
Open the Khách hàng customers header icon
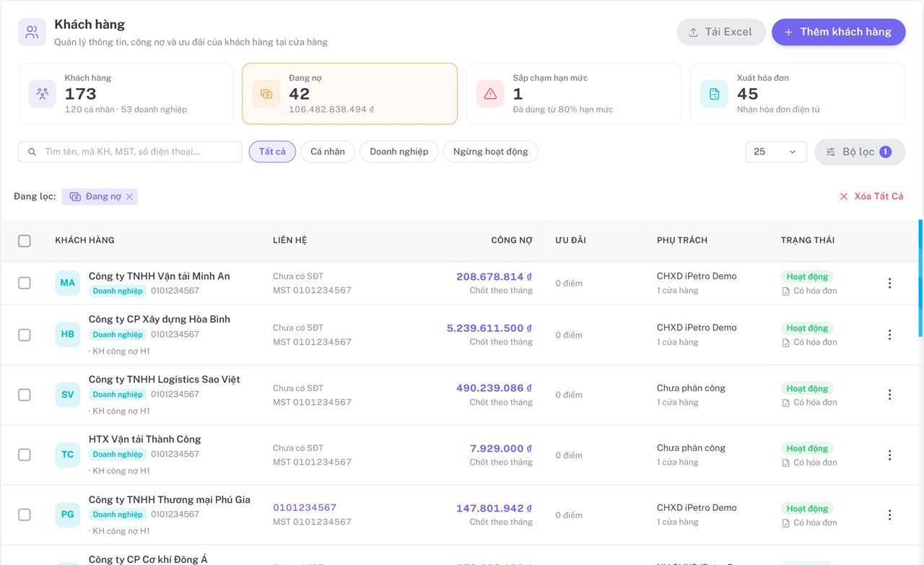tap(32, 32)
